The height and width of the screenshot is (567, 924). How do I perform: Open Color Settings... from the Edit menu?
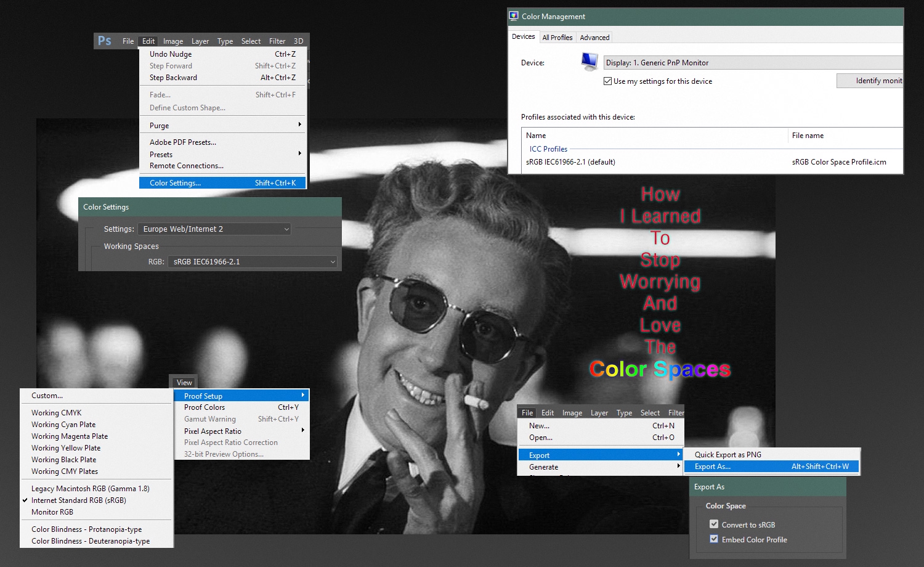[222, 183]
